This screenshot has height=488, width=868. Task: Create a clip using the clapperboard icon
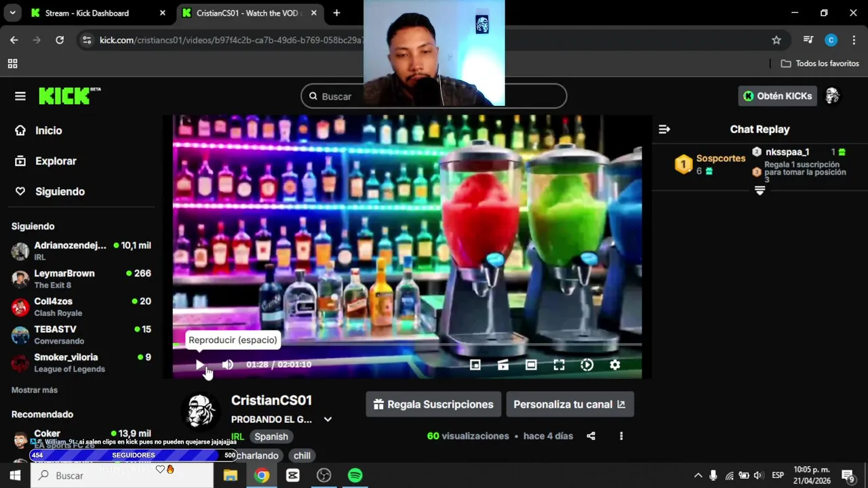[x=503, y=365]
